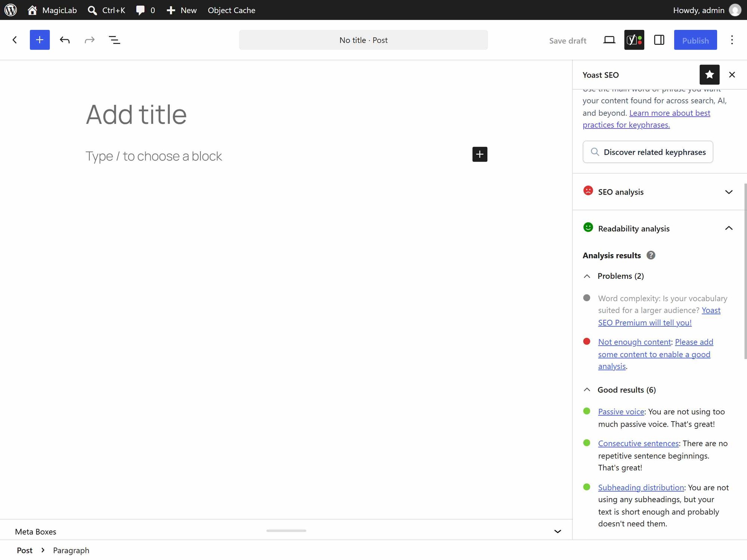
Task: Add block with black plus button
Action: [x=480, y=154]
